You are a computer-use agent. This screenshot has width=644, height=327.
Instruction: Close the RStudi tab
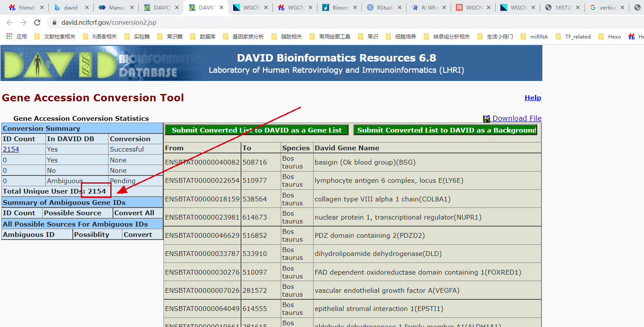[399, 7]
